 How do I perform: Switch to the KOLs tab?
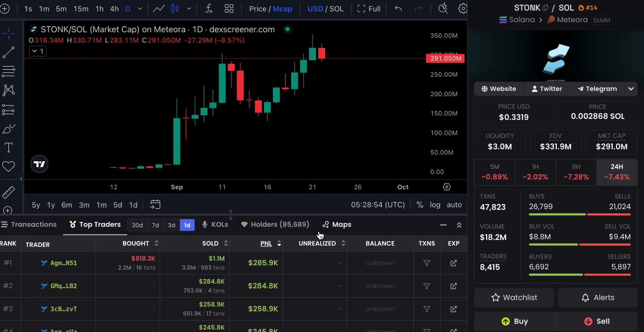coord(215,225)
